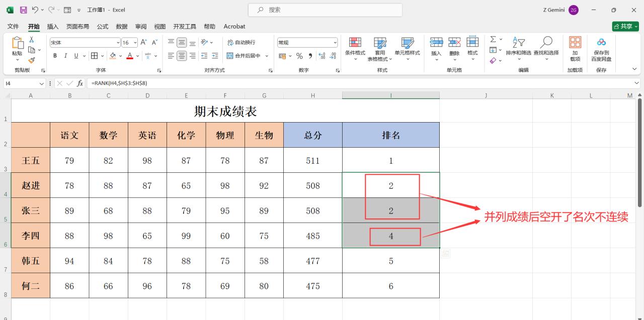
Task: Switch to the 公式 tab
Action: (x=103, y=26)
